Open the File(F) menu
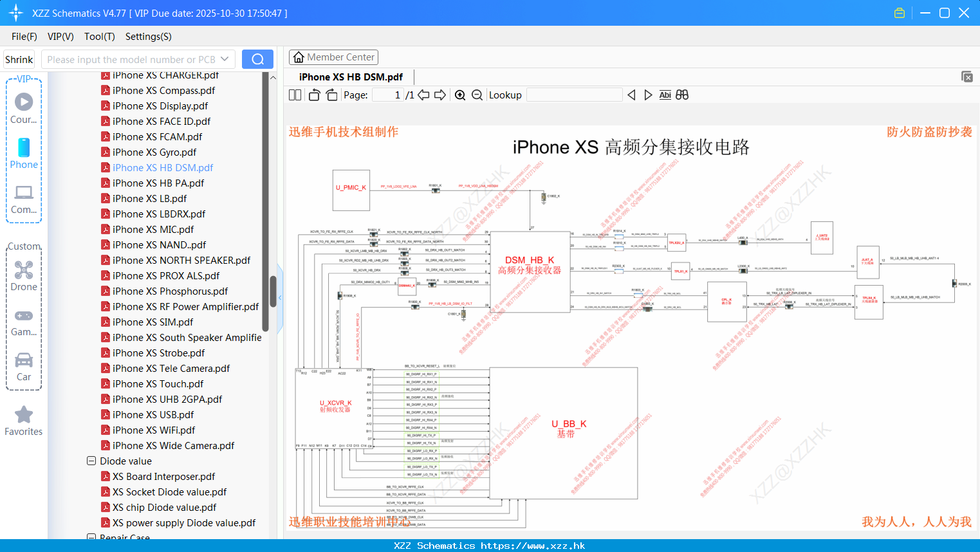Viewport: 980px width, 552px height. (x=24, y=37)
